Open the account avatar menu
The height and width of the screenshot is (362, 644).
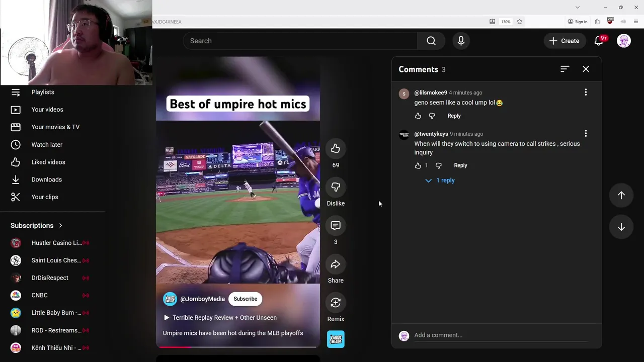624,41
